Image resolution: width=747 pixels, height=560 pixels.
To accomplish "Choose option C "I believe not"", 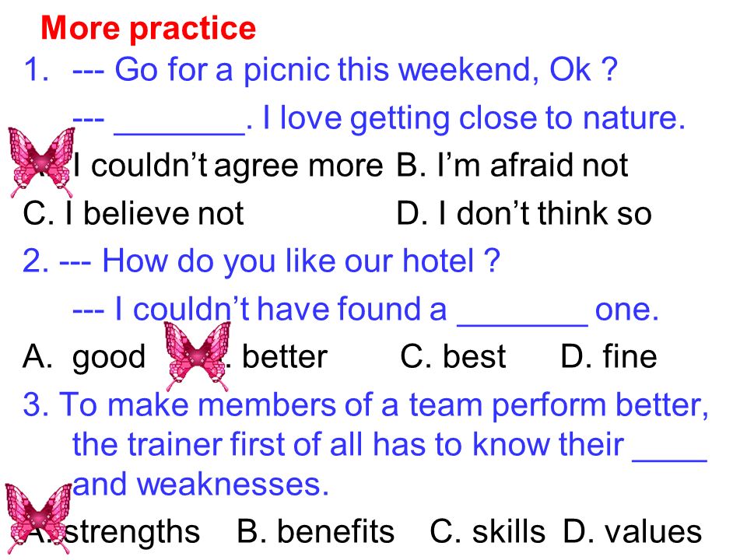I will pyautogui.click(x=133, y=213).
